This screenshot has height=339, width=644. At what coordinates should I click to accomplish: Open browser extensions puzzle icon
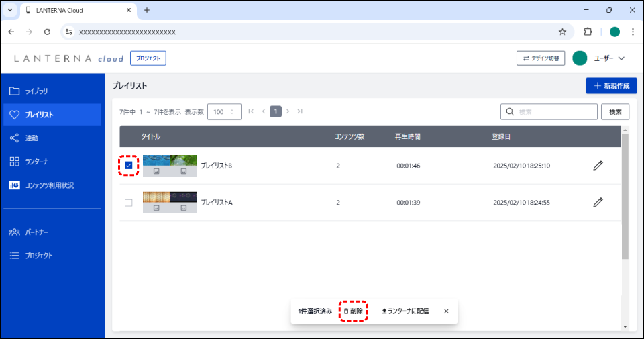click(x=588, y=32)
